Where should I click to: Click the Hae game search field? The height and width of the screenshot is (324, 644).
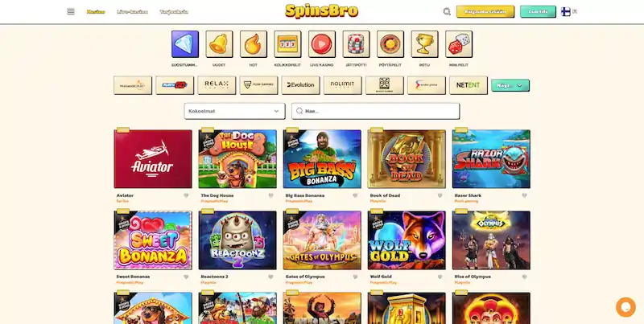coord(375,111)
